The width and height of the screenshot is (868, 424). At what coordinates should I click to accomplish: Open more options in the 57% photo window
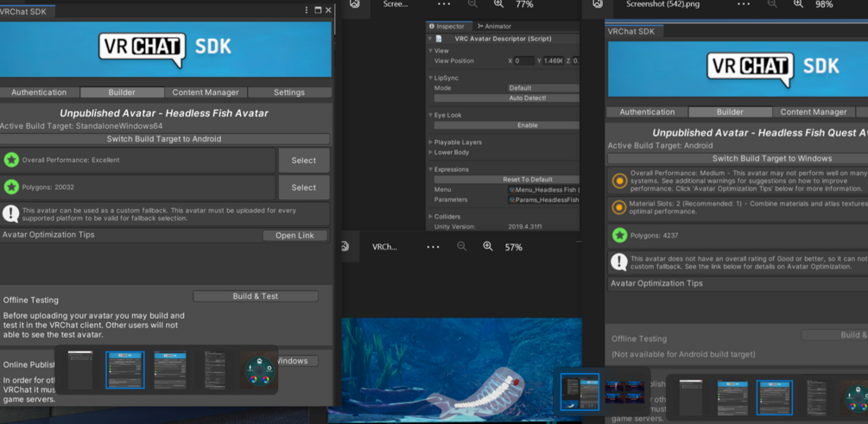433,247
